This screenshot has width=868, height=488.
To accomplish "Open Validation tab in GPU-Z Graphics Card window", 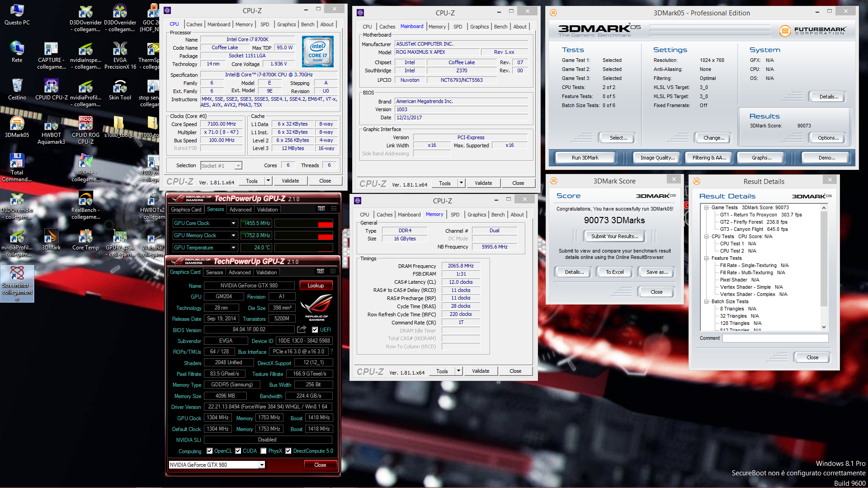I will (267, 272).
